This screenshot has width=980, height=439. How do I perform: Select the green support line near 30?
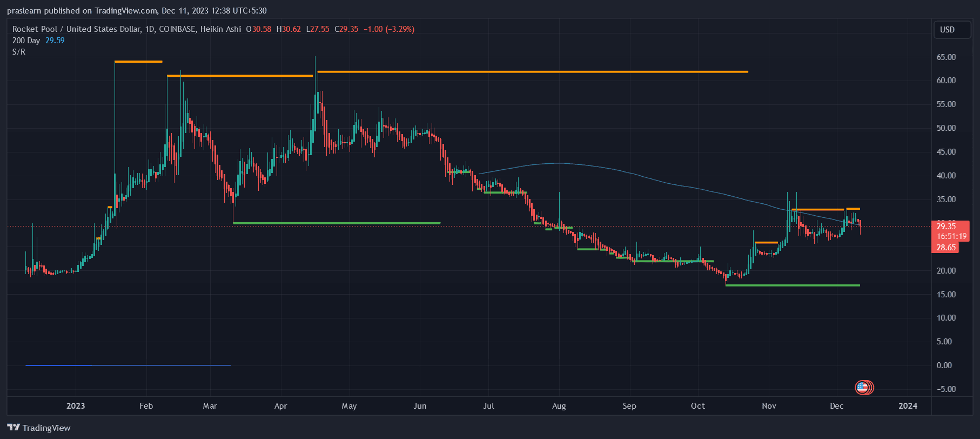[x=336, y=223]
